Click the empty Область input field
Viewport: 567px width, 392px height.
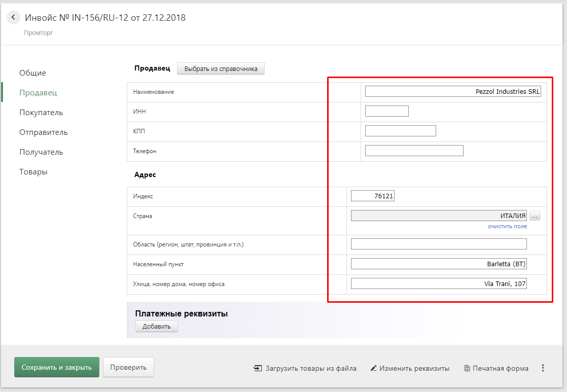pos(439,244)
